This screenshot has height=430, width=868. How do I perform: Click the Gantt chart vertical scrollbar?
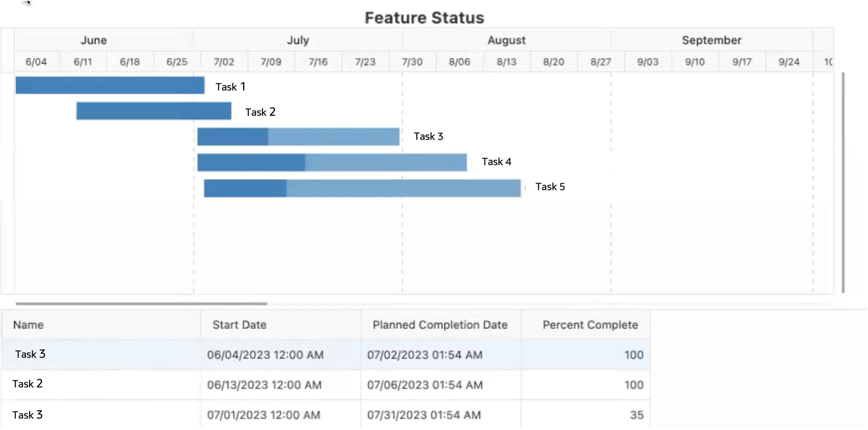[843, 182]
